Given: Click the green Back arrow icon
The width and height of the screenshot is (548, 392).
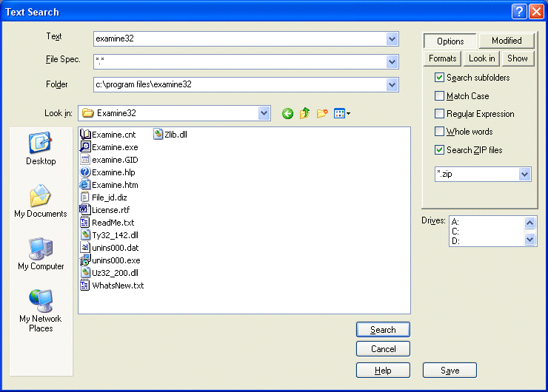Looking at the screenshot, I should tap(287, 113).
